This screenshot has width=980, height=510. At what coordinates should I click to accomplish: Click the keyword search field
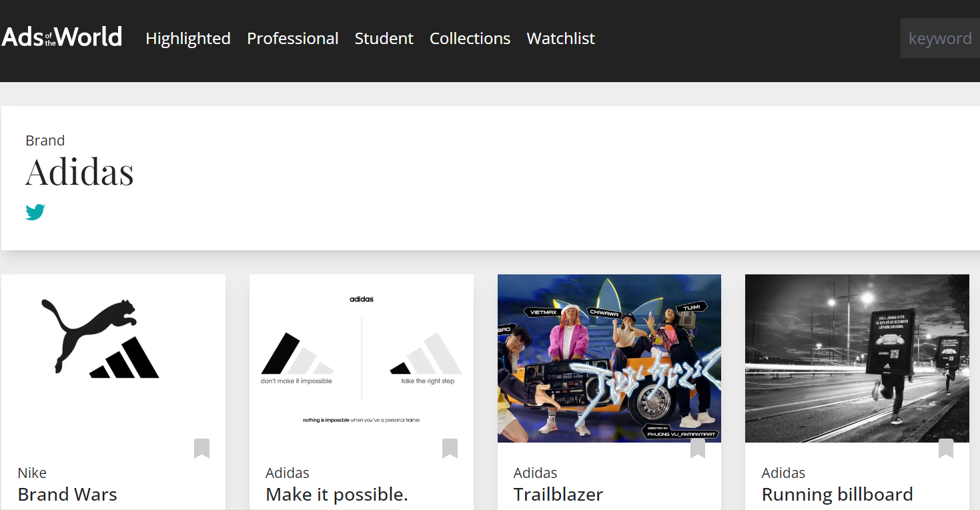(x=939, y=37)
